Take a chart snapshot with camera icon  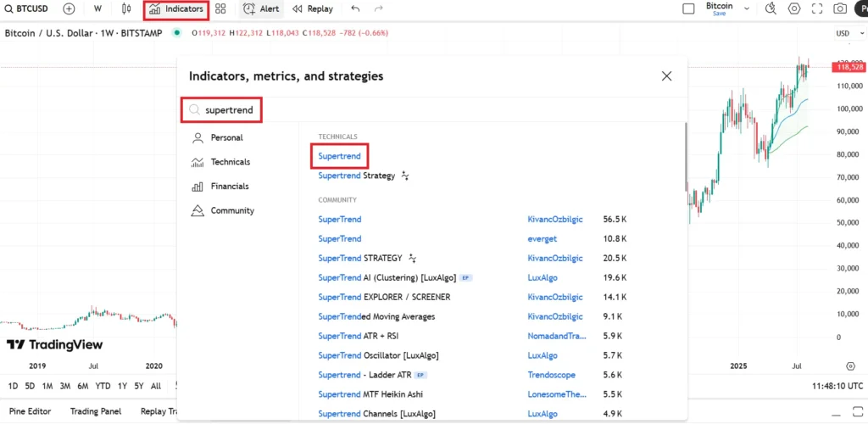(840, 8)
